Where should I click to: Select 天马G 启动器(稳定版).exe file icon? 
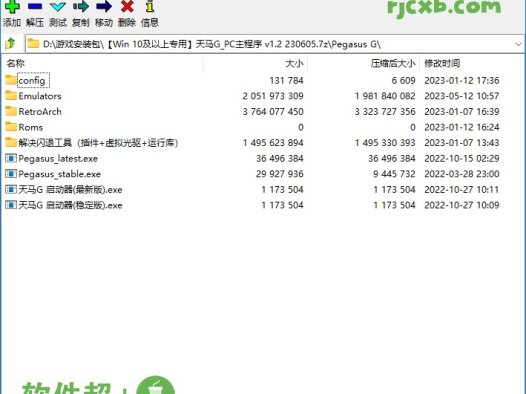point(11,205)
